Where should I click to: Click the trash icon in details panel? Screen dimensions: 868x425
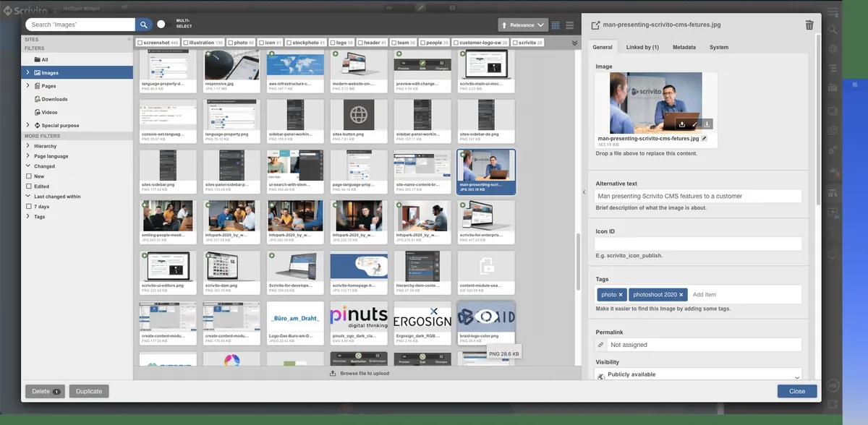(x=809, y=25)
